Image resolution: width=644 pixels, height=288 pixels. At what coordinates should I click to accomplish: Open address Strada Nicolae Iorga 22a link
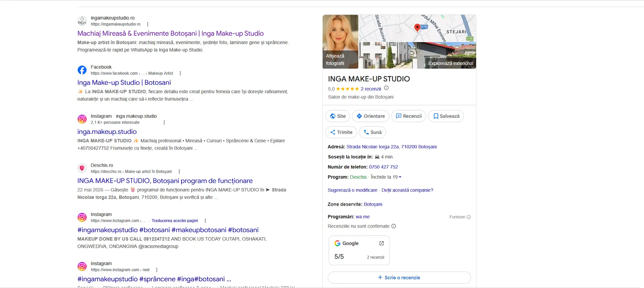392,147
